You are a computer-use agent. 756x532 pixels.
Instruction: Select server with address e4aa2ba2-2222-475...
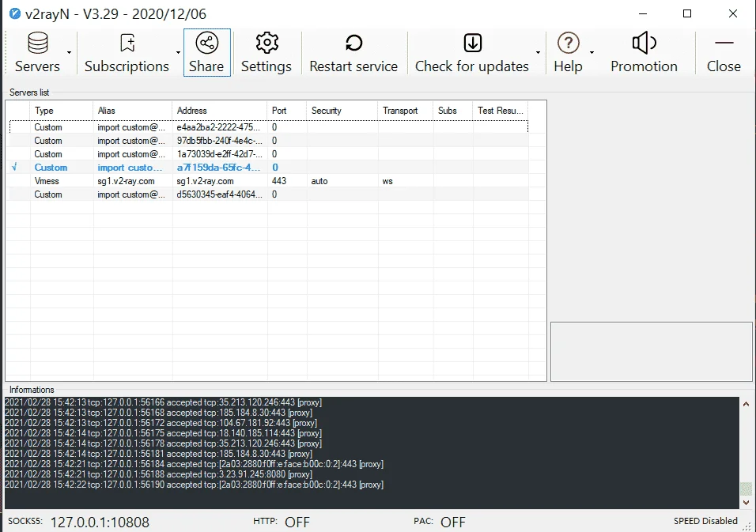[269, 127]
